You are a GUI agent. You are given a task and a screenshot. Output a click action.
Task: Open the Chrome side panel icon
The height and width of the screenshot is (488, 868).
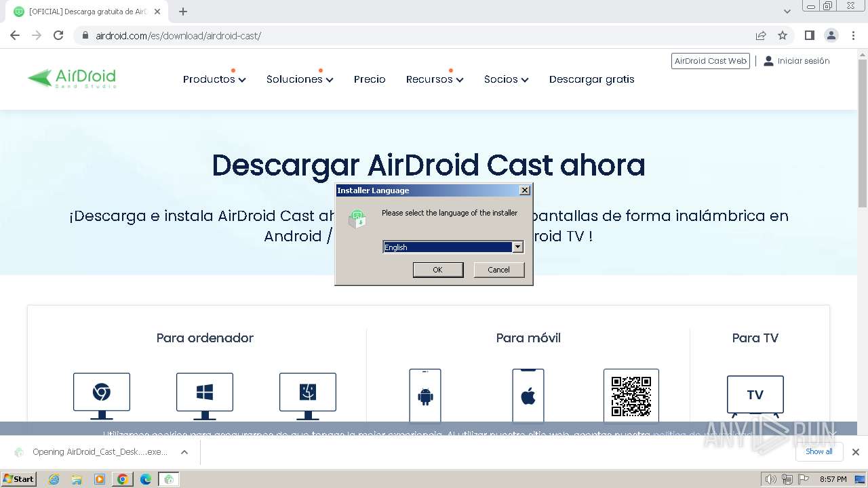(810, 35)
